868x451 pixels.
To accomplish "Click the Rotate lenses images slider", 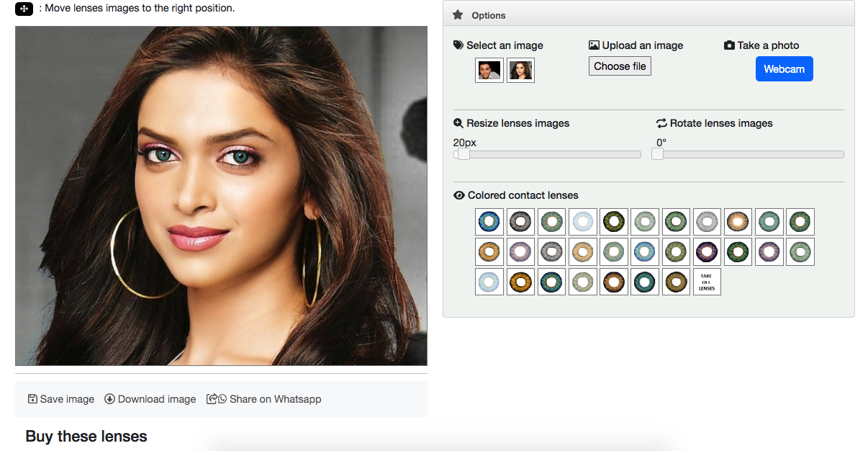I will click(749, 154).
